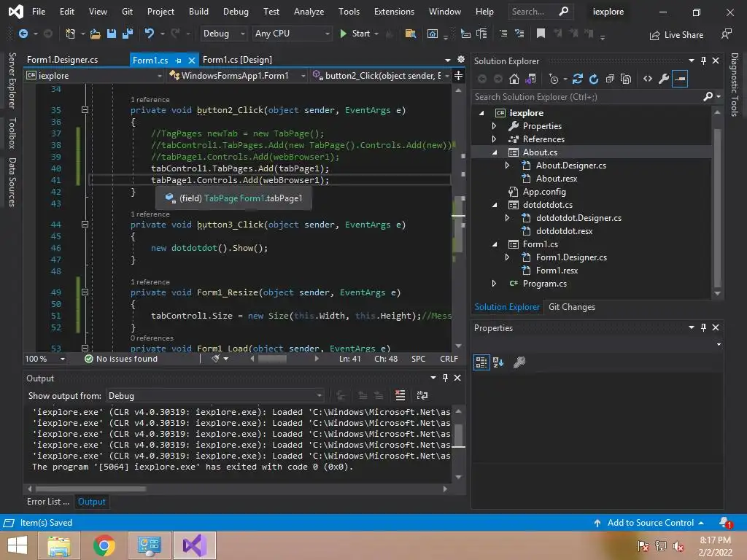Viewport: 747px width, 560px height.
Task: Open the Any CPU platform dropdown
Action: point(292,34)
